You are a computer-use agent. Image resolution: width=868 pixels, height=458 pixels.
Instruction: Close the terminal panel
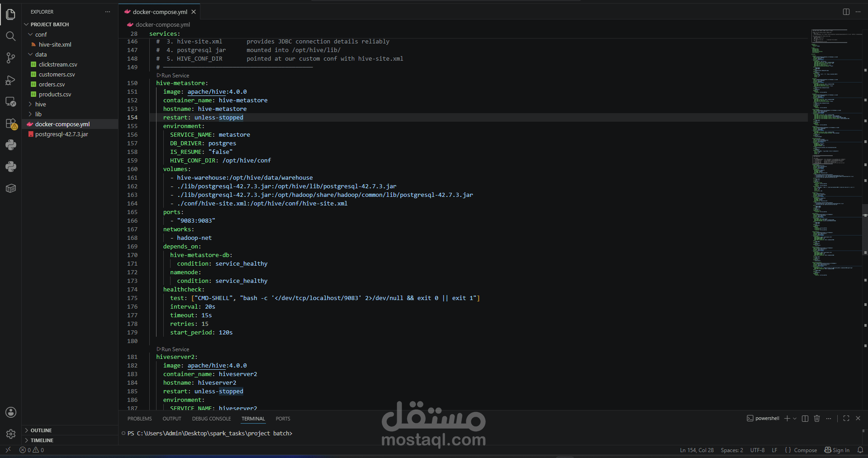pyautogui.click(x=858, y=418)
